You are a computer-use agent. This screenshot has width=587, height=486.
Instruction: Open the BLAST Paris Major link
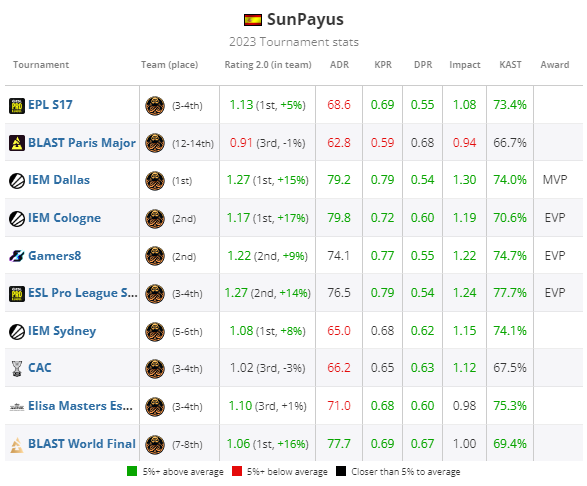pyautogui.click(x=82, y=143)
